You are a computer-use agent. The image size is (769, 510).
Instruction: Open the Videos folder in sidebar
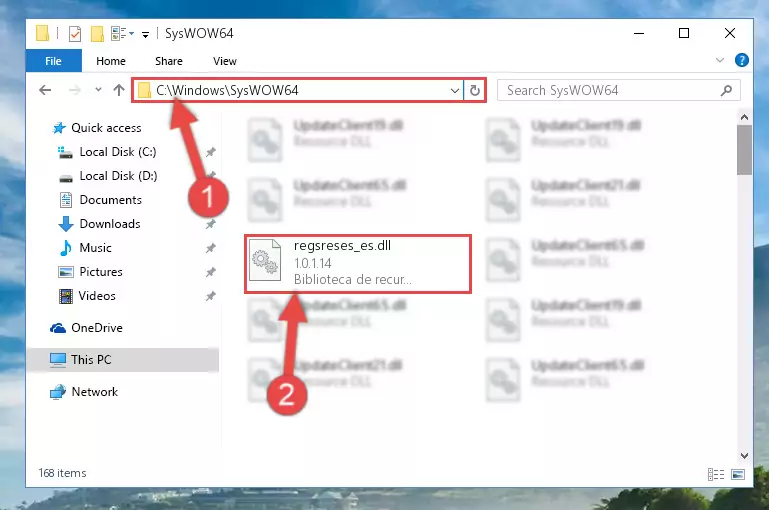pyautogui.click(x=97, y=296)
